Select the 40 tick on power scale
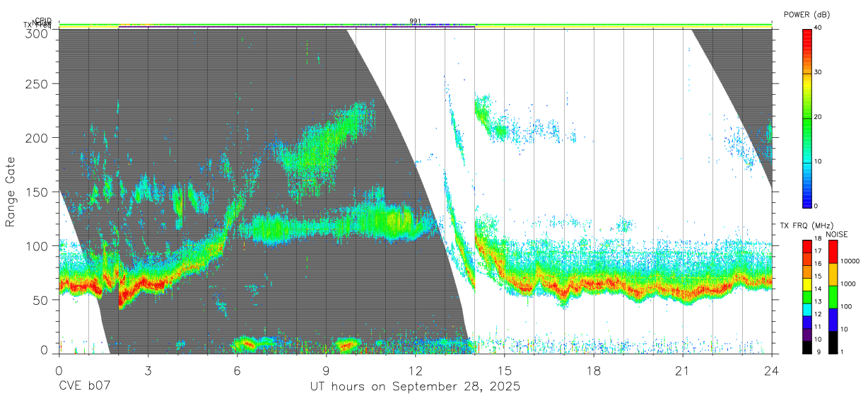The width and height of the screenshot is (868, 401). pos(819,28)
